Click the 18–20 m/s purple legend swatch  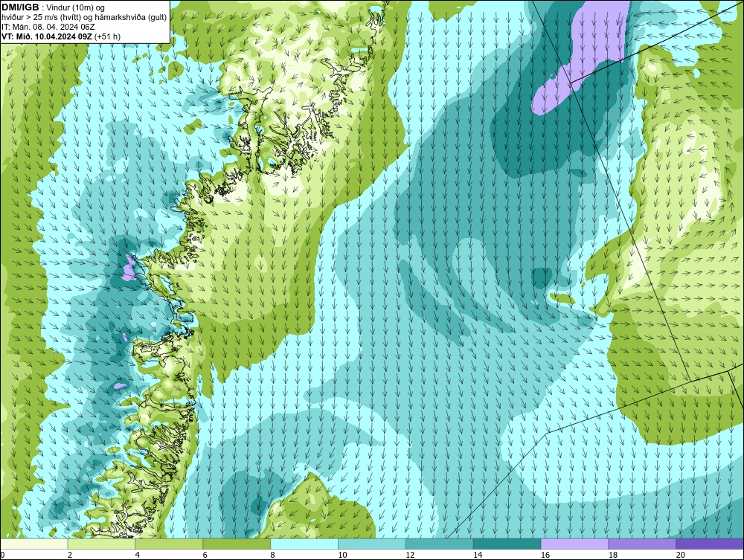pyautogui.click(x=642, y=544)
